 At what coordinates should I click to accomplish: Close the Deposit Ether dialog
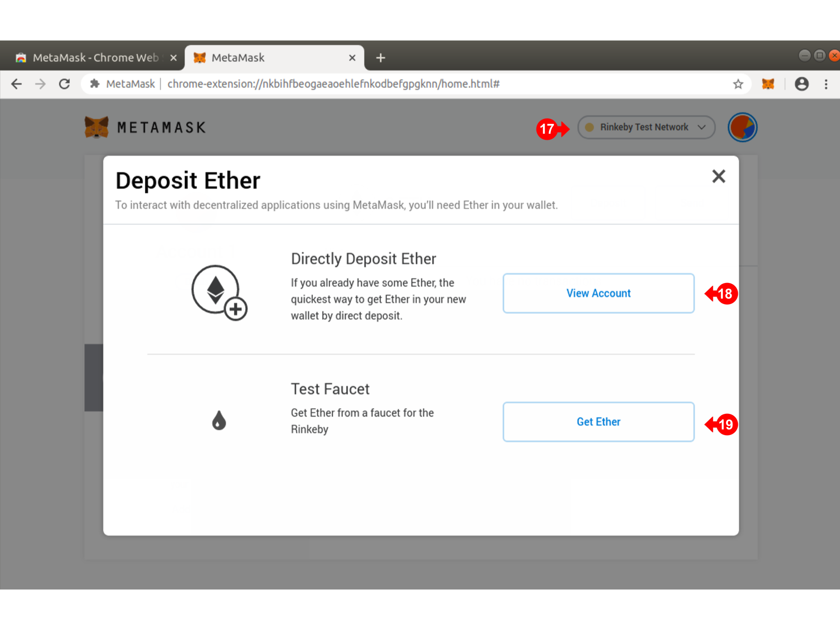[719, 176]
